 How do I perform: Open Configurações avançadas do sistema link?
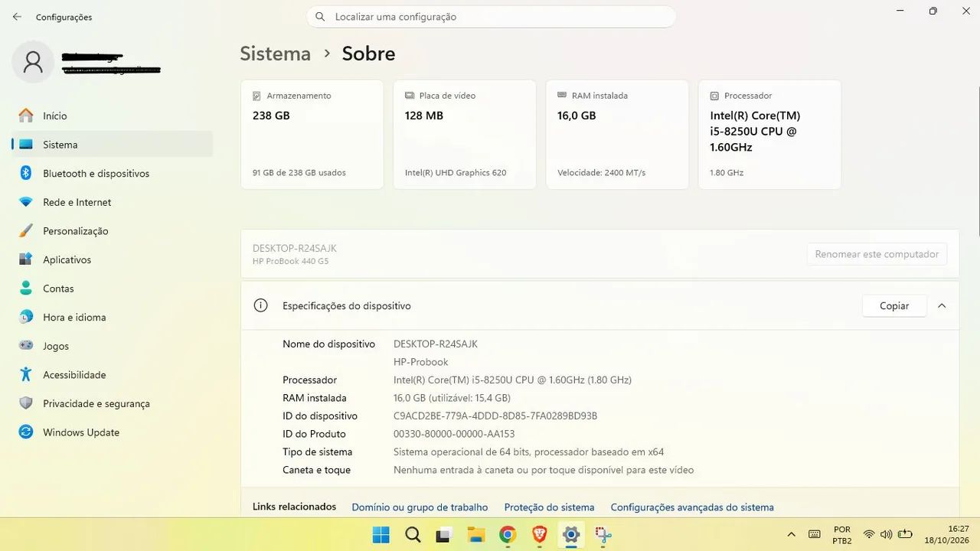tap(692, 507)
